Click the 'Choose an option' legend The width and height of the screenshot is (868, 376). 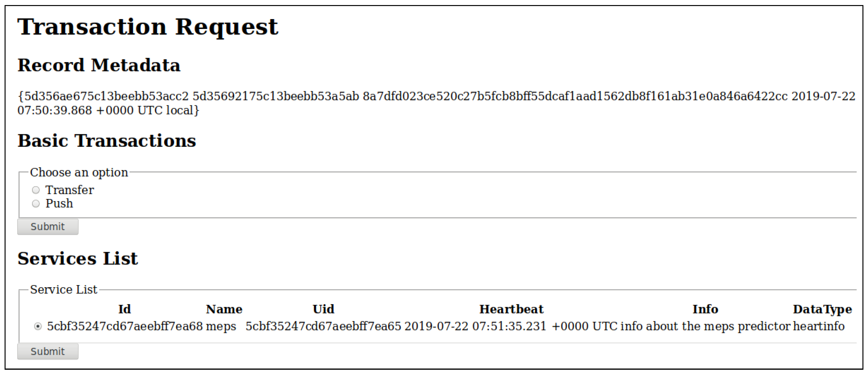click(79, 172)
